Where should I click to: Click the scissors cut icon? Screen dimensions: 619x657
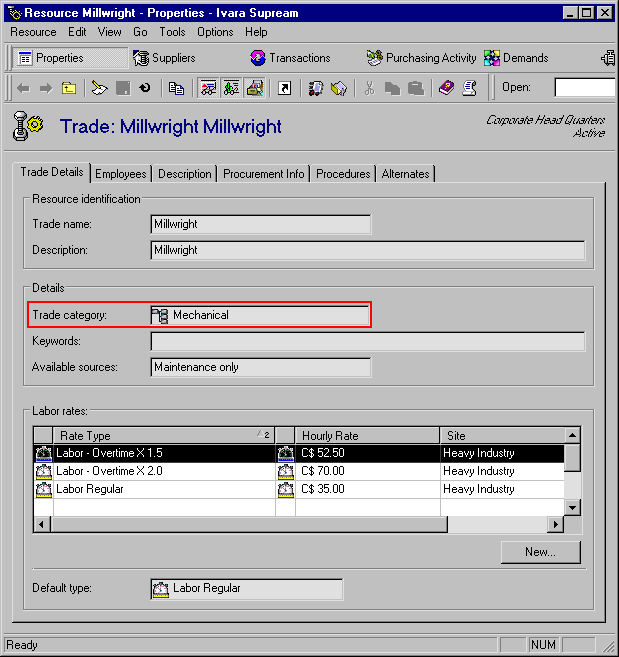[x=369, y=88]
